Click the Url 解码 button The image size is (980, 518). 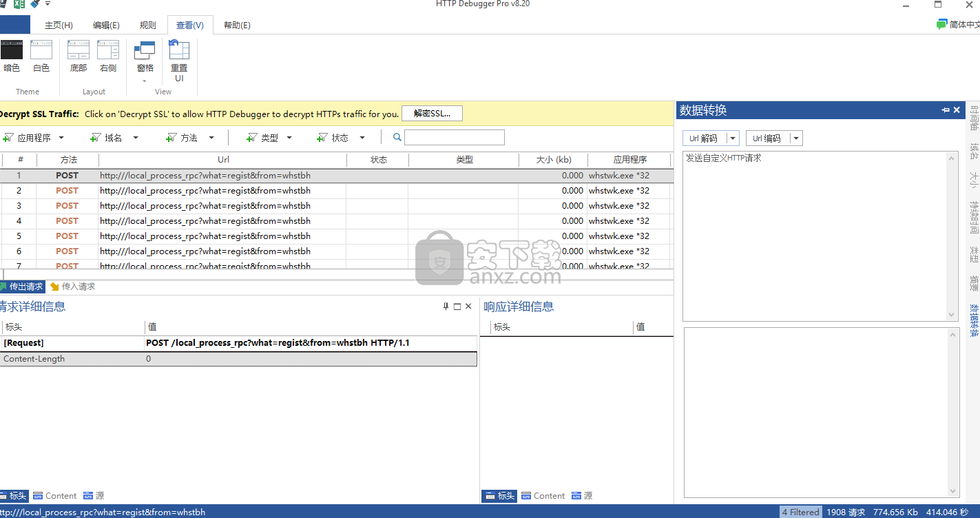(x=704, y=138)
